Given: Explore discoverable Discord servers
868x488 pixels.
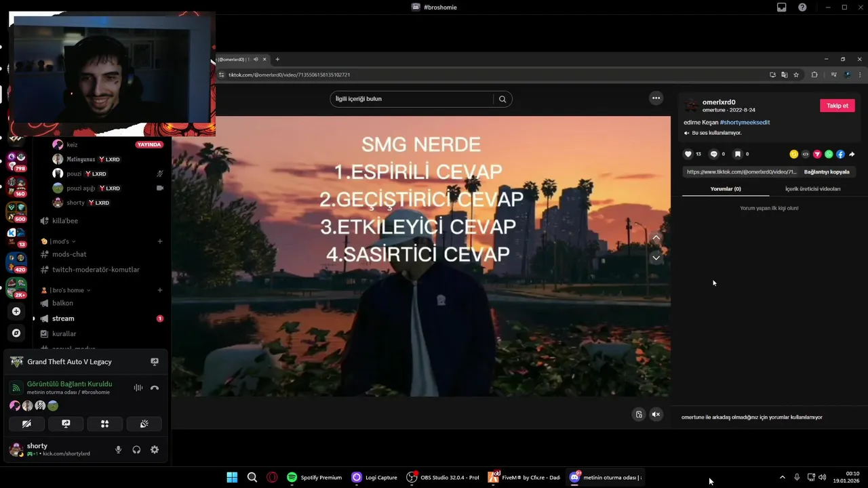Looking at the screenshot, I should (x=16, y=333).
